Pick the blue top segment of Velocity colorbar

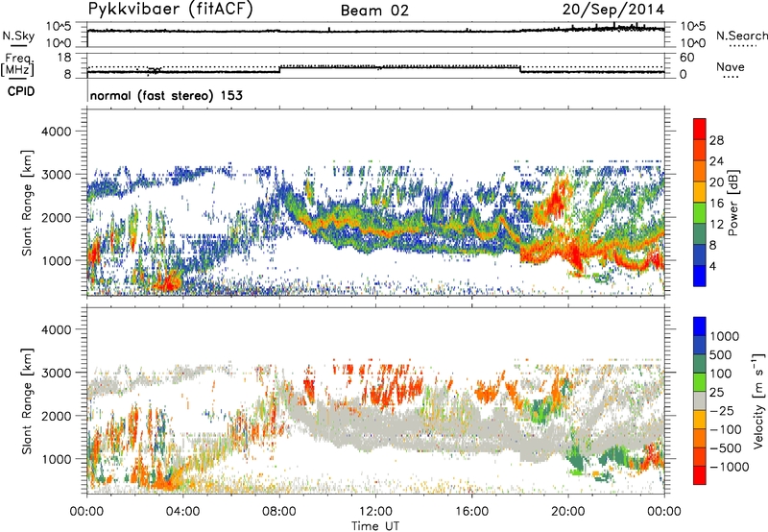pos(700,326)
